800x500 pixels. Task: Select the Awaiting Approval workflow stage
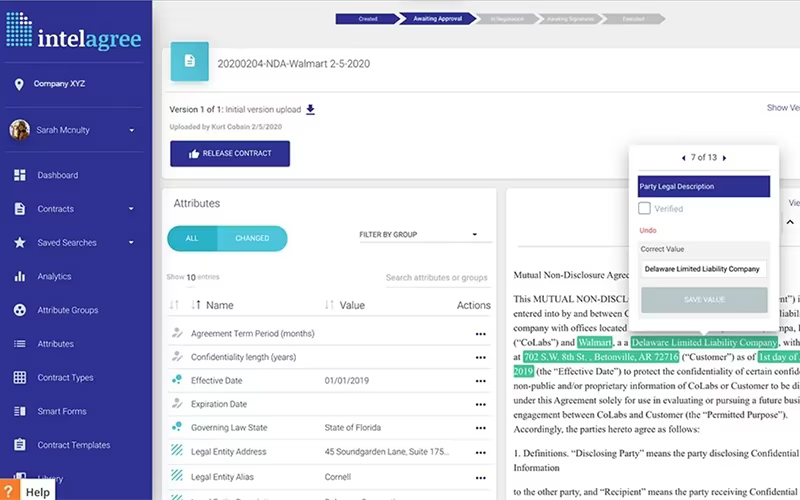[437, 19]
